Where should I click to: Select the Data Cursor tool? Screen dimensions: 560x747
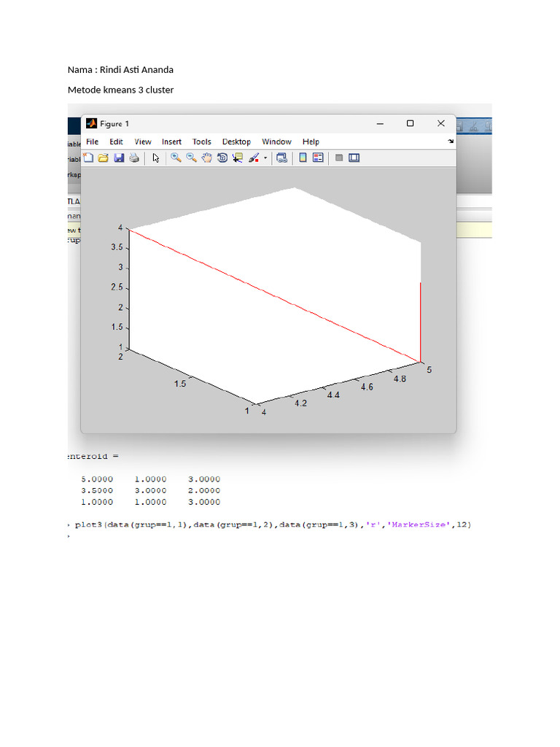(237, 158)
